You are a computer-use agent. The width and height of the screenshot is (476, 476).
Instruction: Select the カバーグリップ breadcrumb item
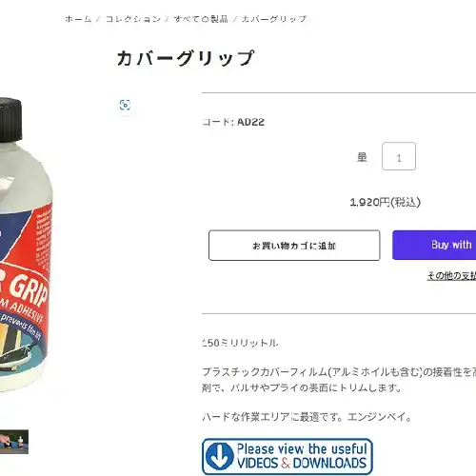pyautogui.click(x=274, y=19)
